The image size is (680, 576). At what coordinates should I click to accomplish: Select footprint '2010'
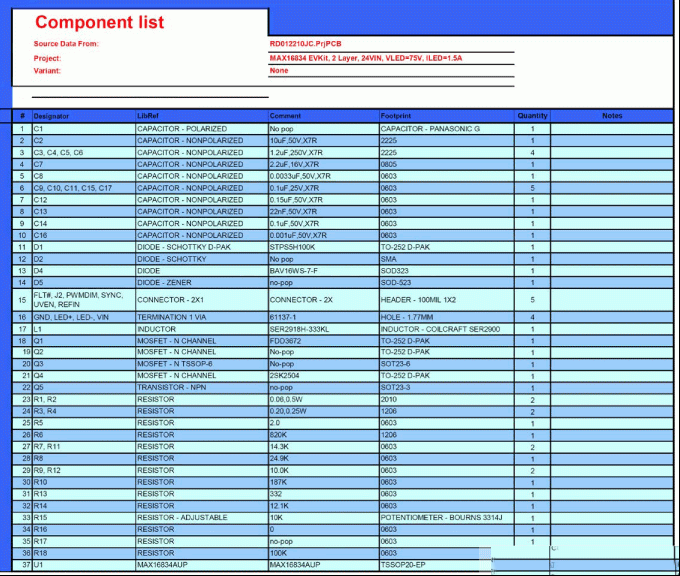(x=447, y=399)
